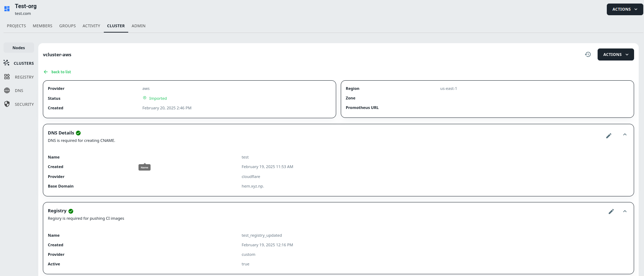Click the Imported status indicator icon

[145, 98]
